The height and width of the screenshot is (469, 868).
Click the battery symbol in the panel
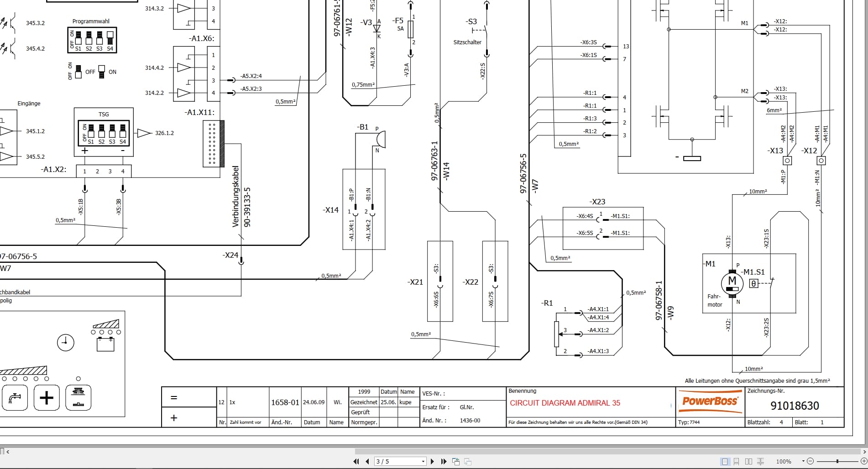[x=105, y=344]
